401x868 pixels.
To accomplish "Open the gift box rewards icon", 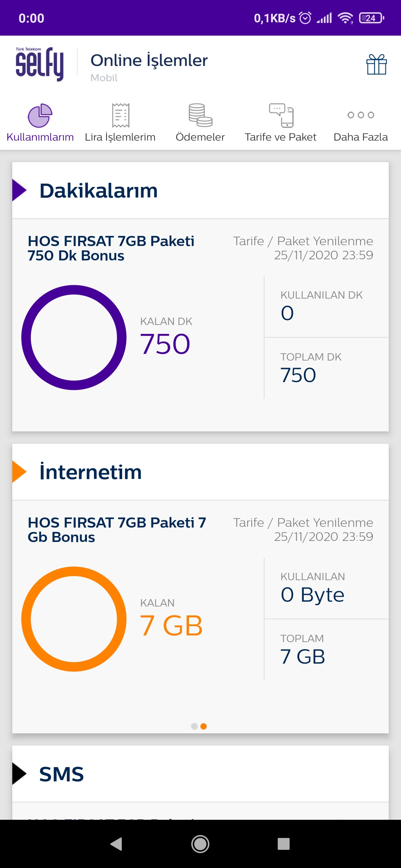I will pos(376,65).
